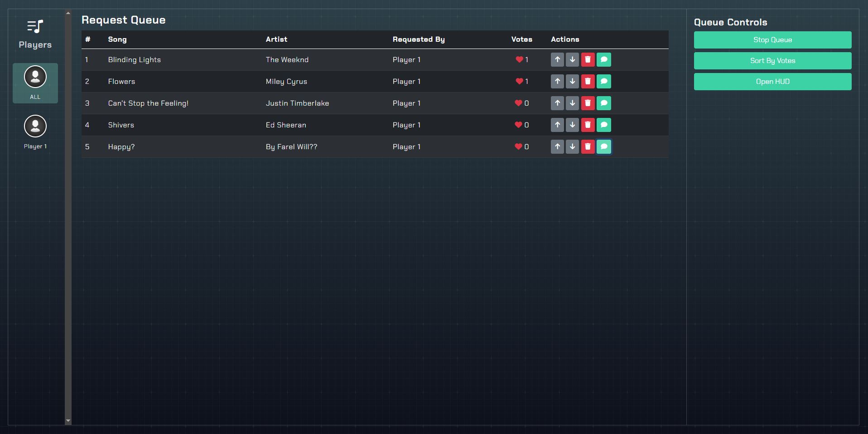The height and width of the screenshot is (434, 868).
Task: Toggle heart vote on Shivers
Action: [x=518, y=125]
